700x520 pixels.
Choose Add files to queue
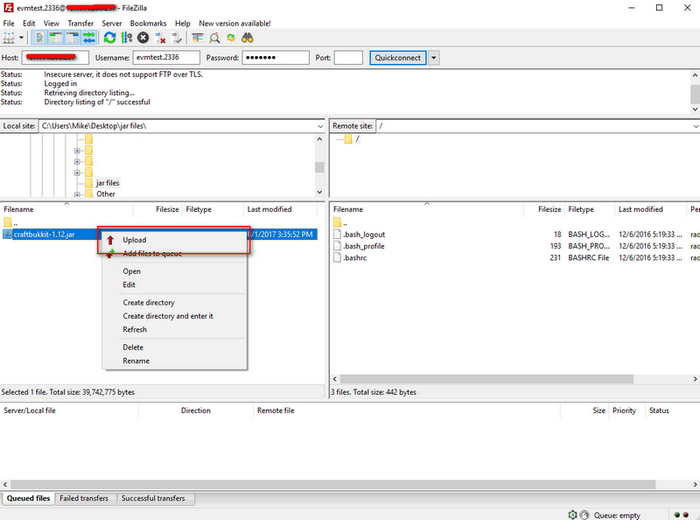pyautogui.click(x=174, y=254)
